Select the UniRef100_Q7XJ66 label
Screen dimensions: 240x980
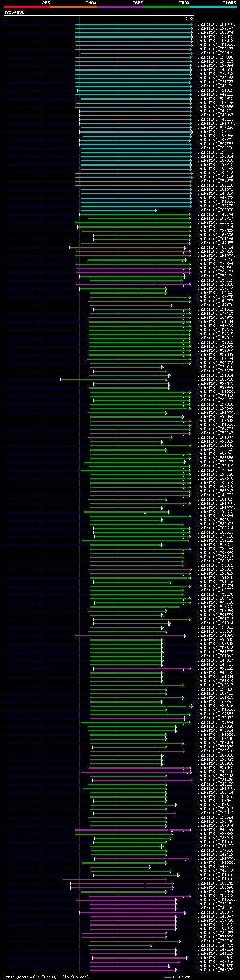coord(215,259)
